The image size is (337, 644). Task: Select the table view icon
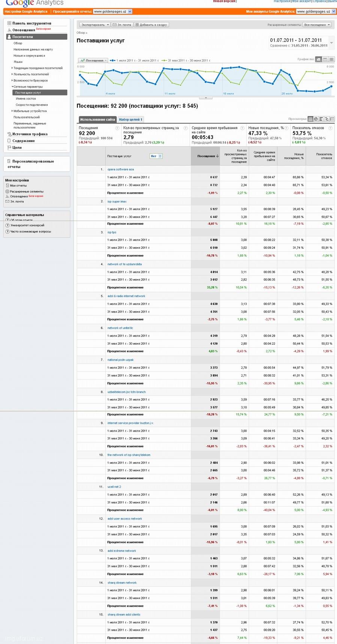point(310,119)
